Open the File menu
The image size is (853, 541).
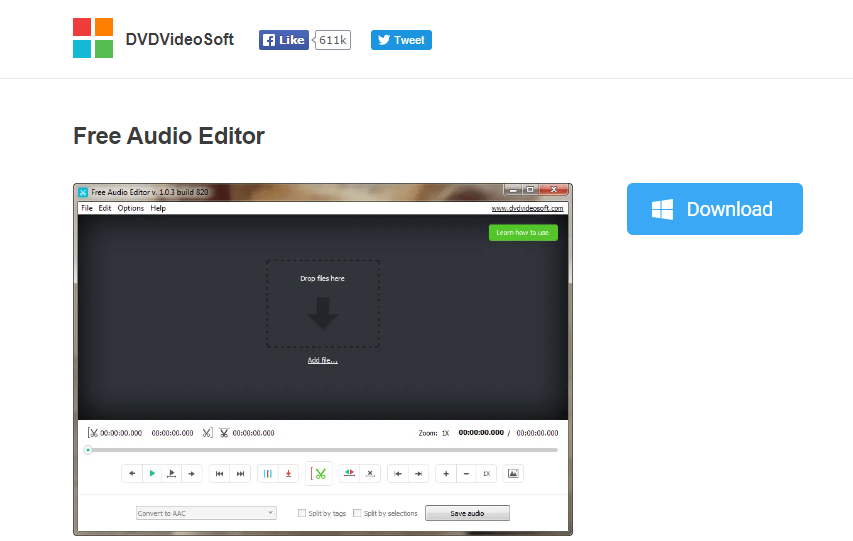[87, 208]
